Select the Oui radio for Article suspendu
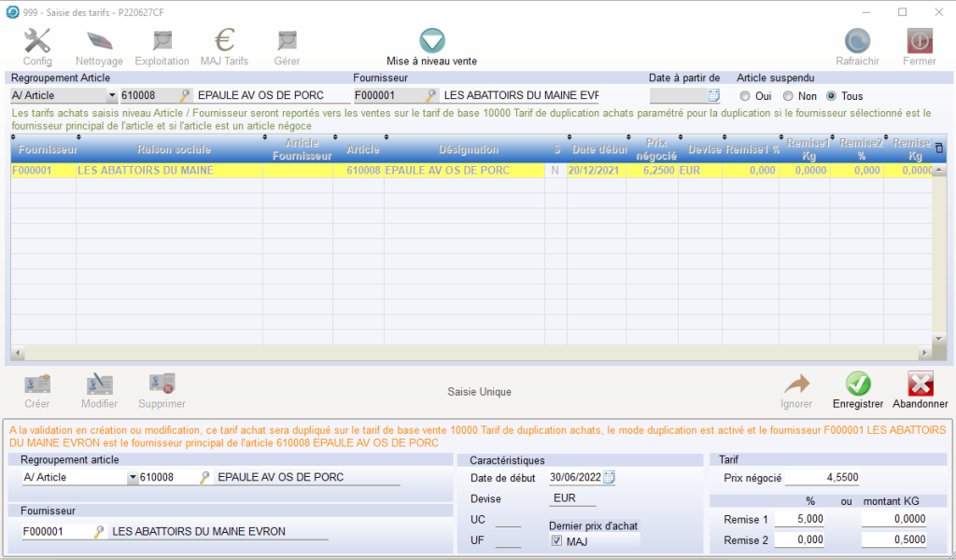Viewport: 956px width, 560px height. point(745,96)
